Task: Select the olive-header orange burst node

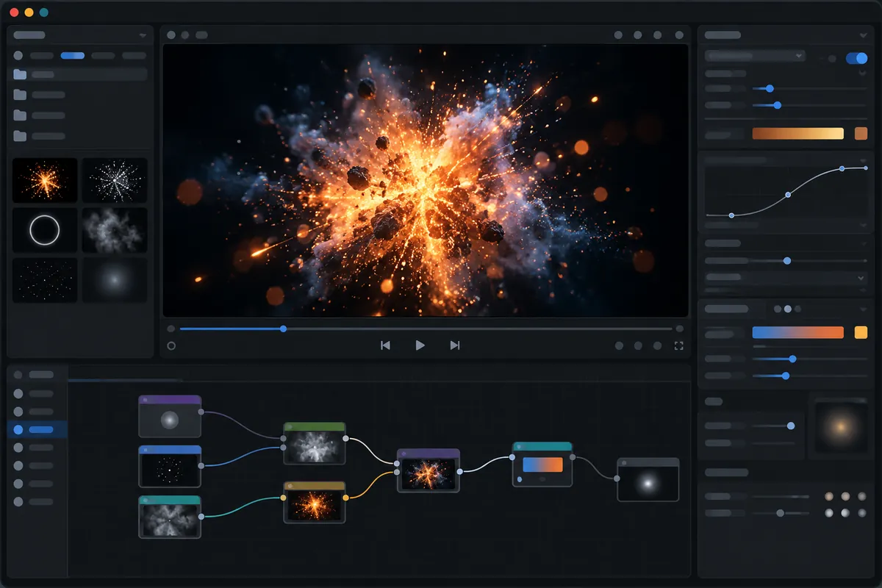Action: point(315,502)
